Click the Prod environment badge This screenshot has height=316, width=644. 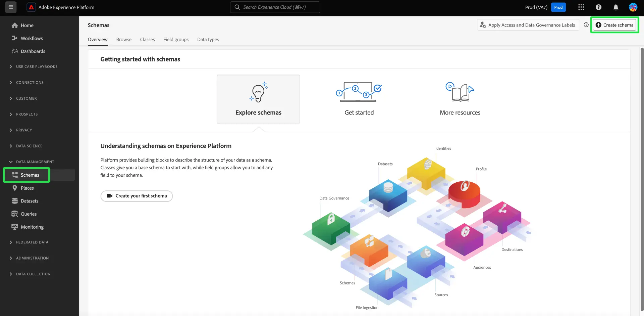click(x=558, y=7)
